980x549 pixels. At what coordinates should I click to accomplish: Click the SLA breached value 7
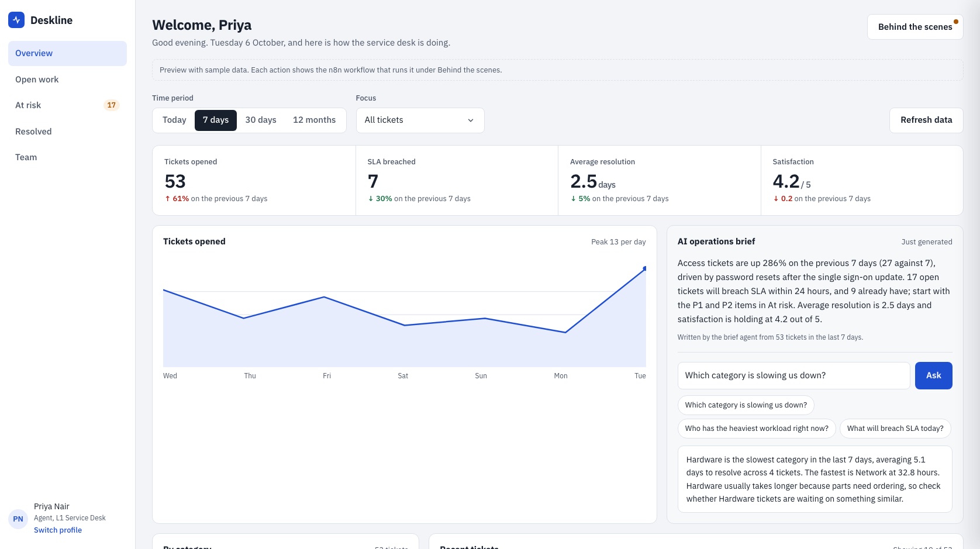(373, 181)
